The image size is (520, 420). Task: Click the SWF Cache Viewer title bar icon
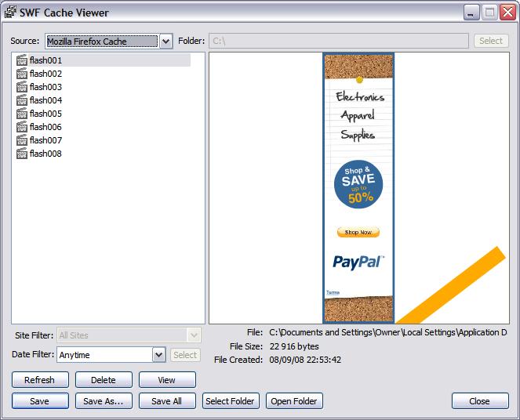coord(10,13)
